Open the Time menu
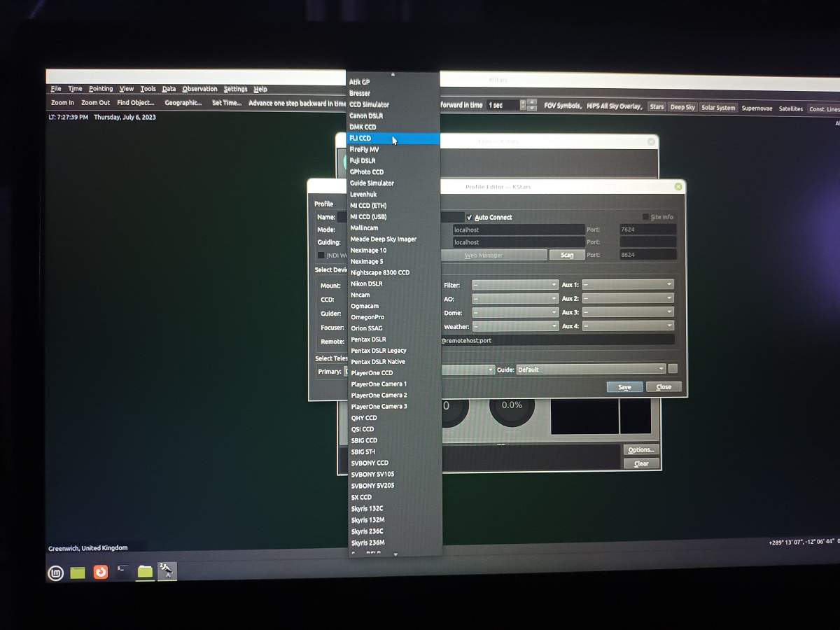Image resolution: width=840 pixels, height=630 pixels. tap(75, 89)
